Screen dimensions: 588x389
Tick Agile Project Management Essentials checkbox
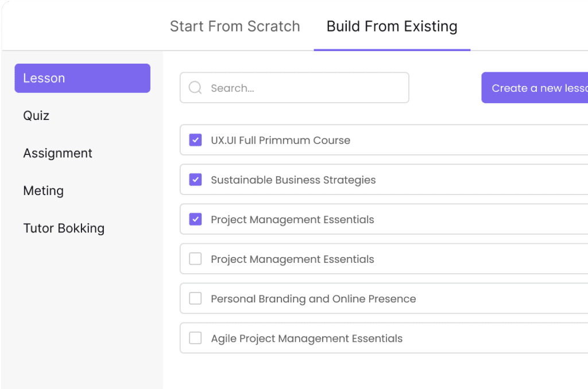click(195, 338)
